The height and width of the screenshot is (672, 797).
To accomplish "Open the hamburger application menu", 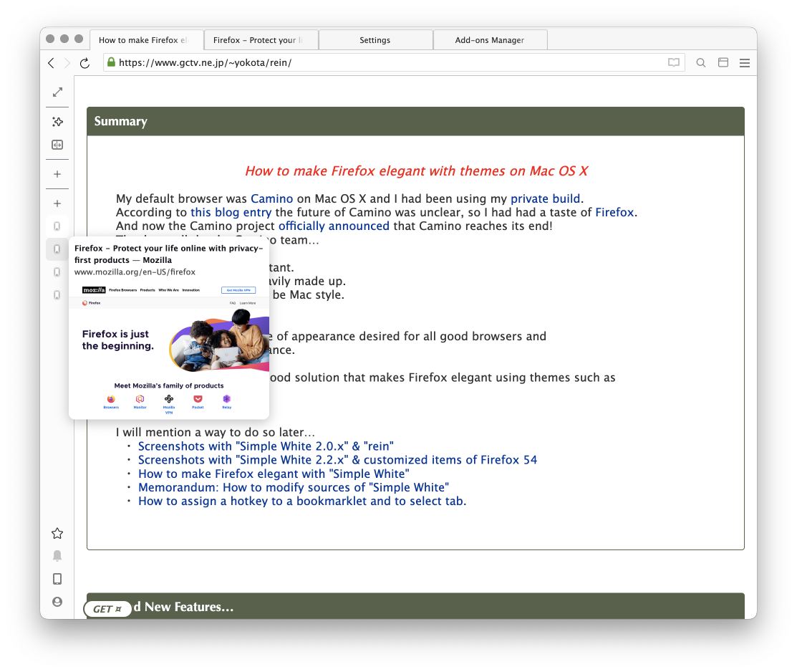I will point(745,63).
